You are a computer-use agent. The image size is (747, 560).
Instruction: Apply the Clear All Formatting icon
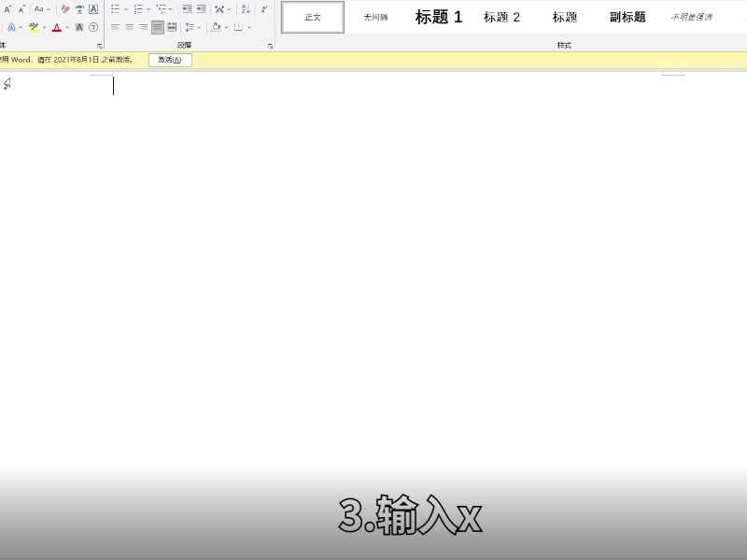[64, 9]
